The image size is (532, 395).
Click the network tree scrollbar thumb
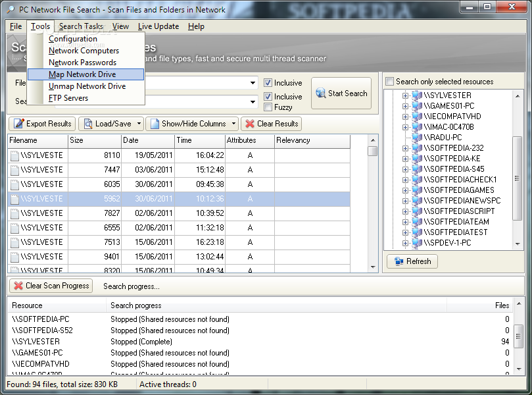[x=517, y=178]
